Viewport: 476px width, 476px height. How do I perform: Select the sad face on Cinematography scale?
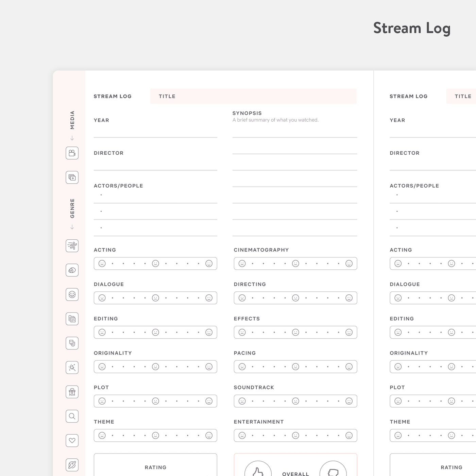point(242,263)
